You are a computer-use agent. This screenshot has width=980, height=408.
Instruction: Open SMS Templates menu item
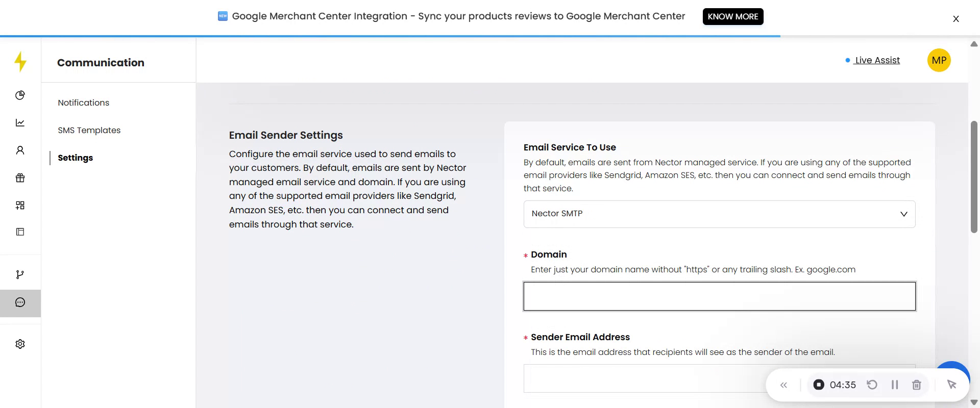[x=89, y=131]
